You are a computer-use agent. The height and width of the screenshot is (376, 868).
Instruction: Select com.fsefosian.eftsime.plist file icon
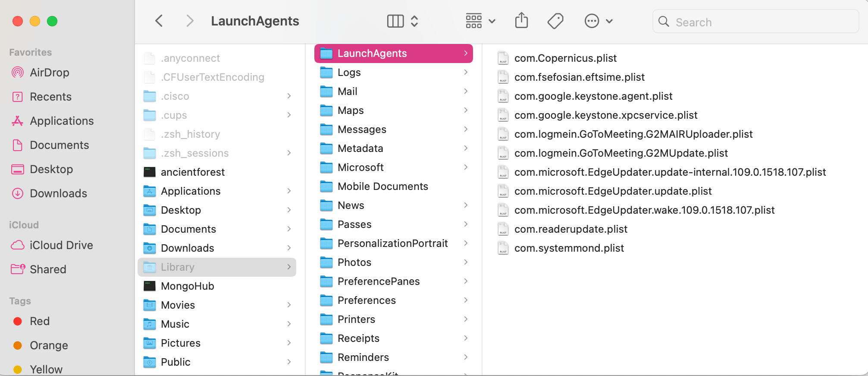503,77
